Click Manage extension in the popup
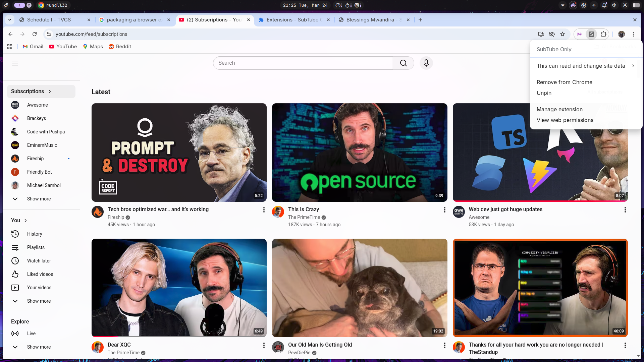The width and height of the screenshot is (644, 362). (559, 109)
